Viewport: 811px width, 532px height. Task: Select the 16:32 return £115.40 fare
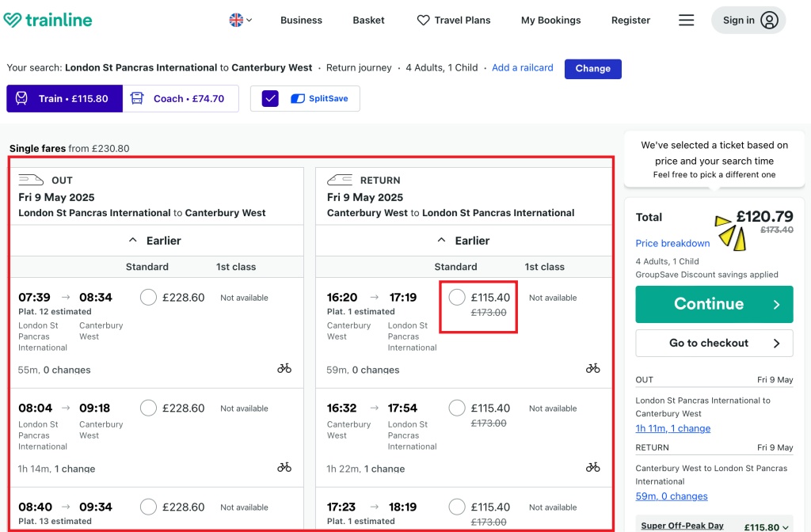point(457,408)
